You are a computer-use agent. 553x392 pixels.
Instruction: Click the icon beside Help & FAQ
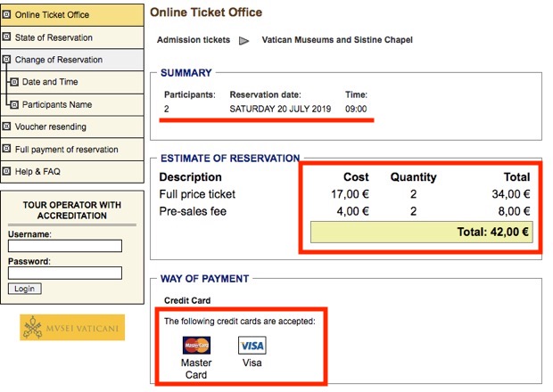tap(7, 171)
